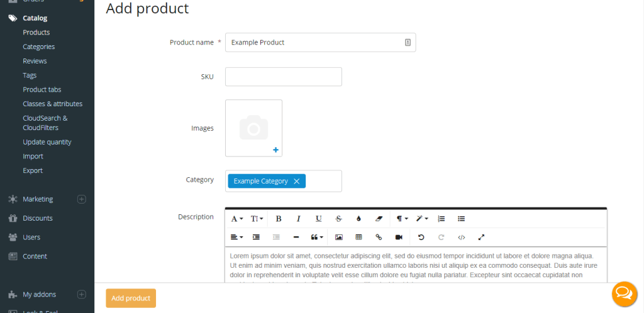Focus the Product name field

click(320, 42)
